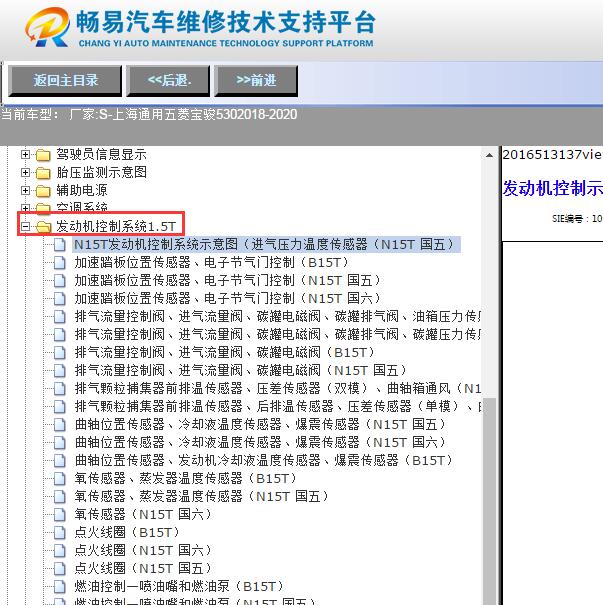Open 曲轴位置传感器 (N15T 国五) document
This screenshot has height=605, width=603.
pos(260,424)
